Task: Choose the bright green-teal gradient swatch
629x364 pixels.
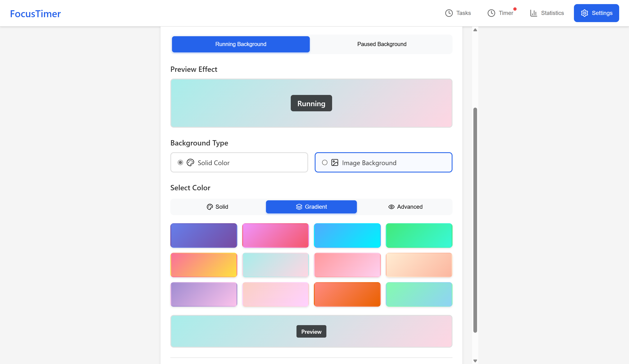Action: [419, 236]
